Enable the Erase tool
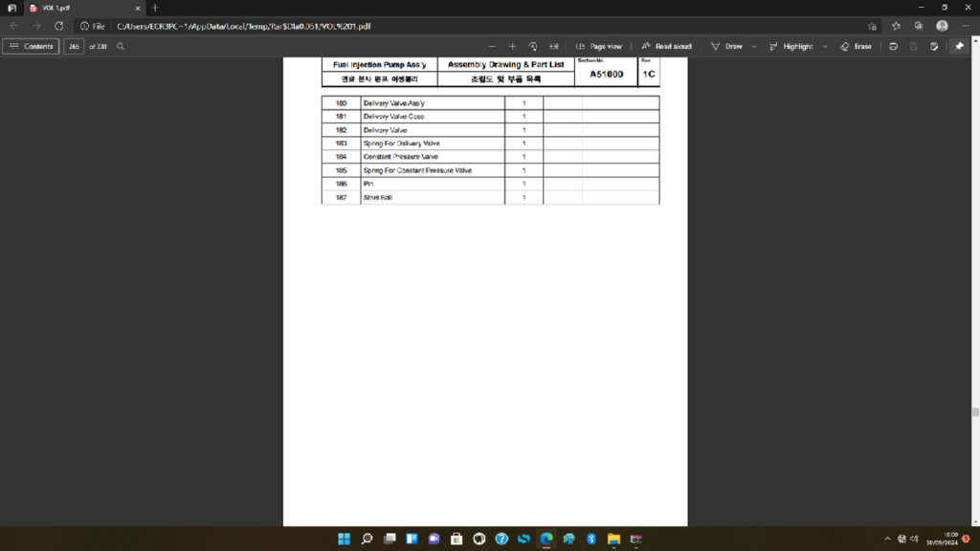980x551 pixels. click(856, 46)
